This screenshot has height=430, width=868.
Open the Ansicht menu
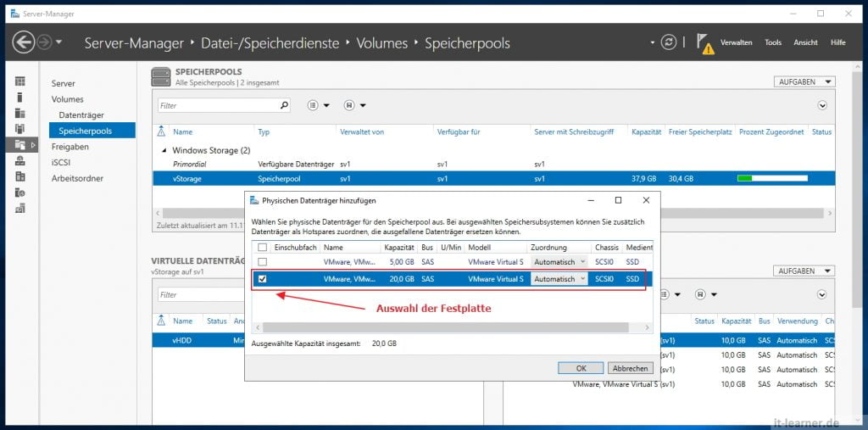pyautogui.click(x=805, y=42)
